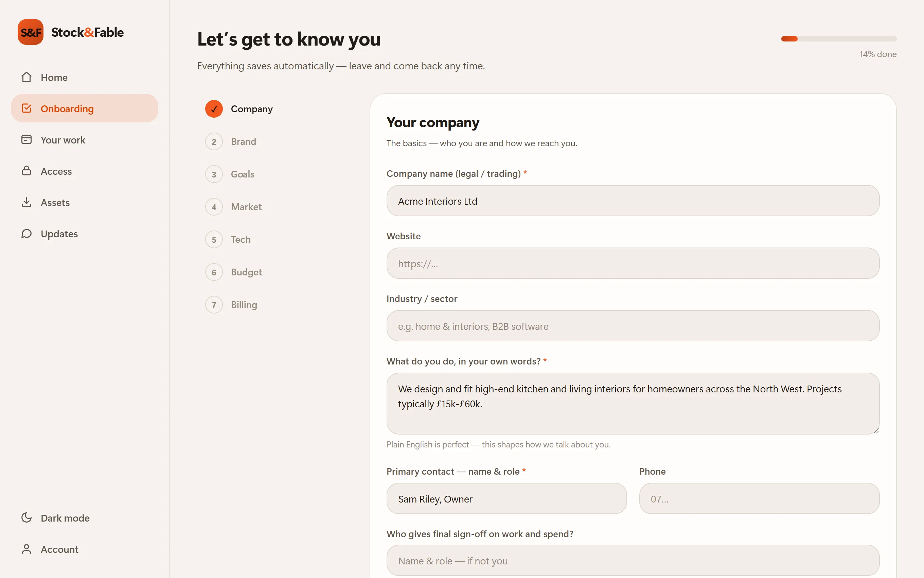Open the Home page from sidebar

pyautogui.click(x=84, y=77)
